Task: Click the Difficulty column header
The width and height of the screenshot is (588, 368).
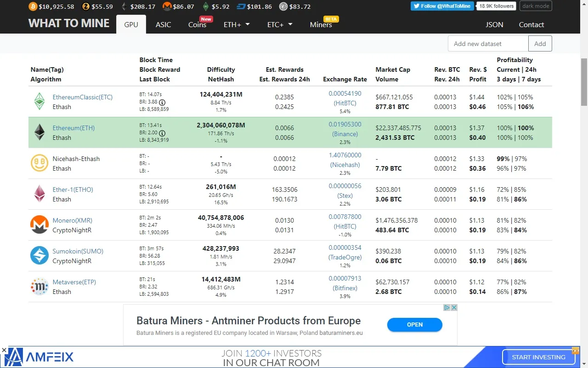Action: click(x=221, y=69)
